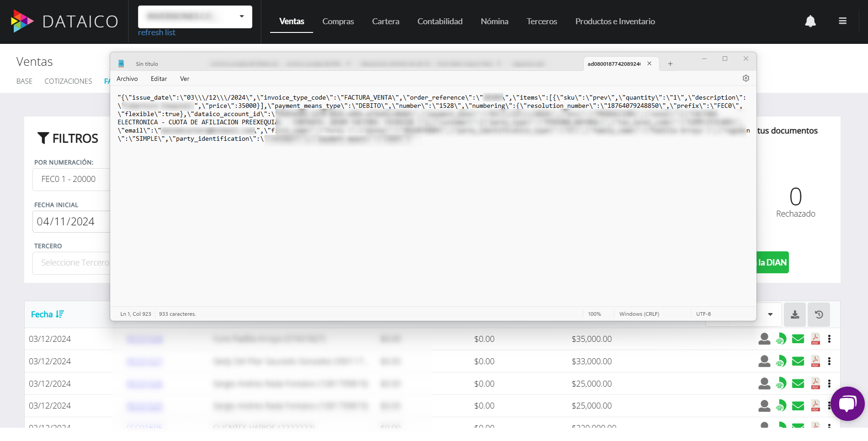Image resolution: width=868 pixels, height=441 pixels.
Task: Open the purple chat support bubble
Action: [847, 404]
